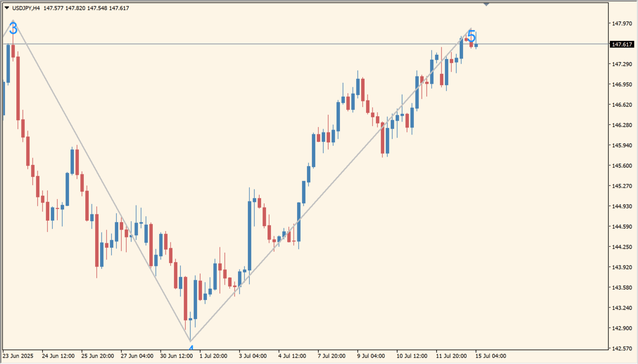This screenshot has width=638, height=364.
Task: Click the price scale value 145.940
Action: (x=622, y=145)
